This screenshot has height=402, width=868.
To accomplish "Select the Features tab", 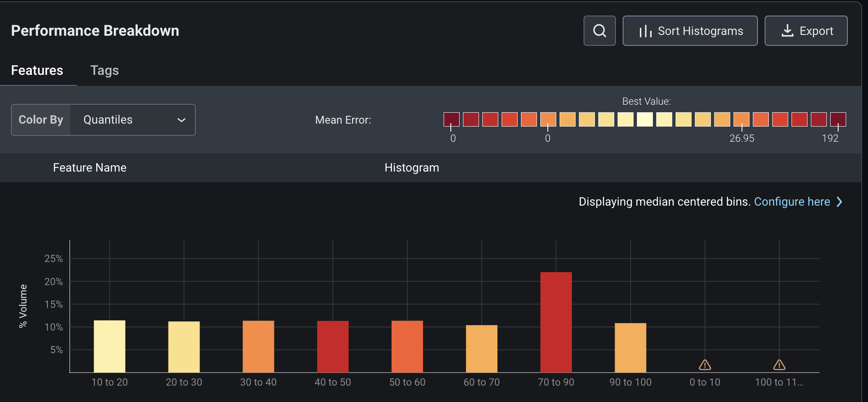I will 37,70.
